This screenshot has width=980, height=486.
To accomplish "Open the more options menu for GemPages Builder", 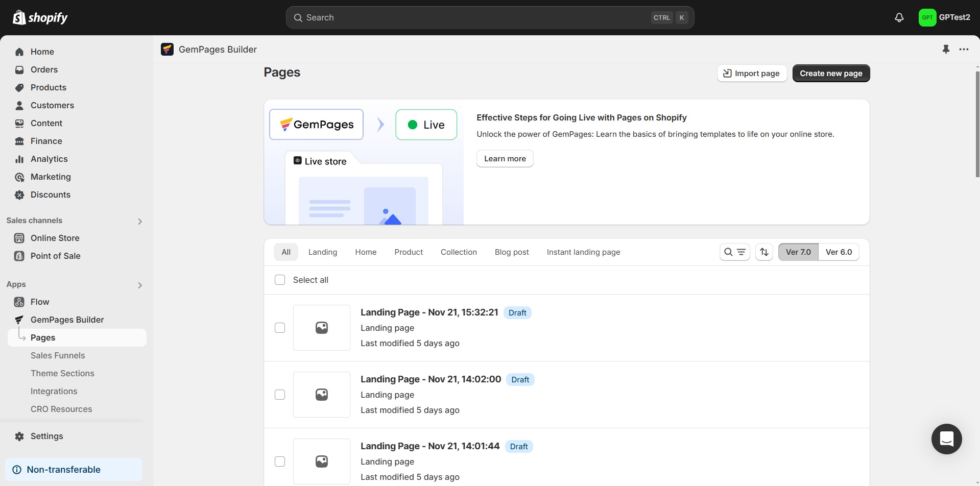I will pyautogui.click(x=964, y=49).
